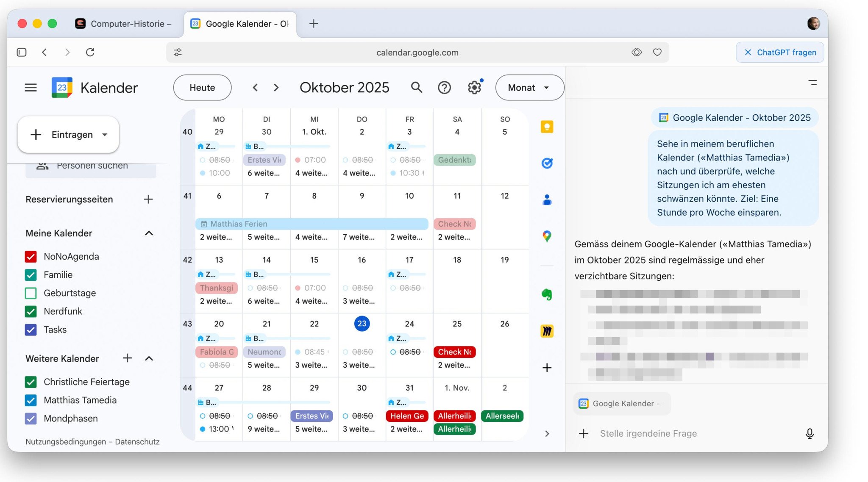Expand the Eintragen dropdown arrow
Image resolution: width=868 pixels, height=482 pixels.
105,134
